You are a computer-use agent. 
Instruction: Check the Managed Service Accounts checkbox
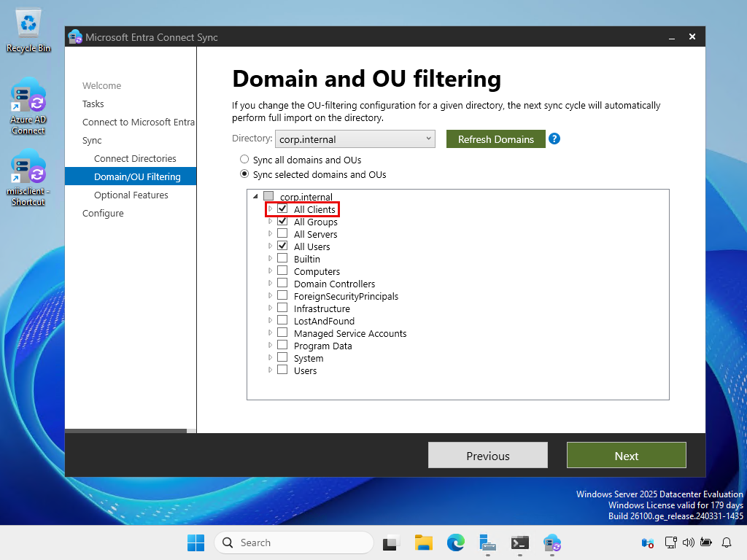(x=282, y=332)
